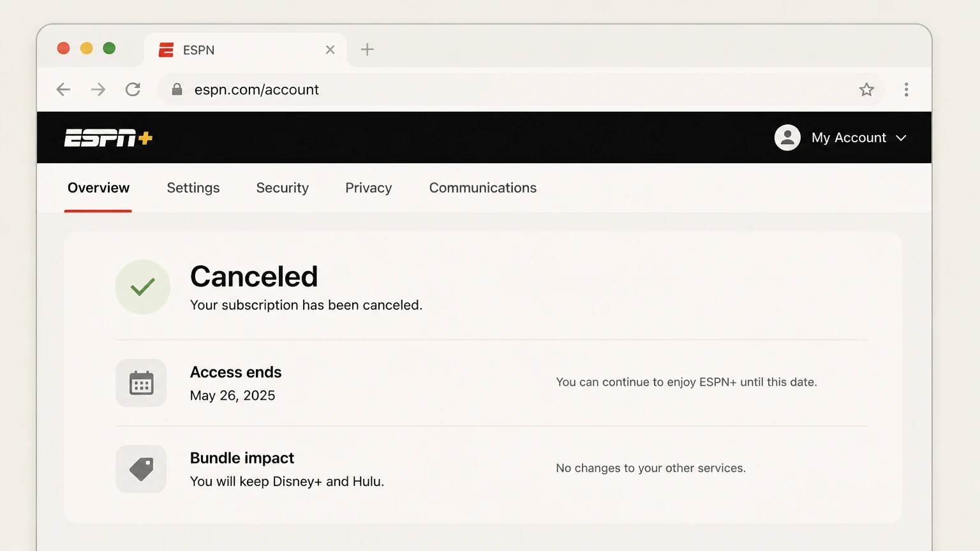Click the ESPN favicon in the tab

167,50
